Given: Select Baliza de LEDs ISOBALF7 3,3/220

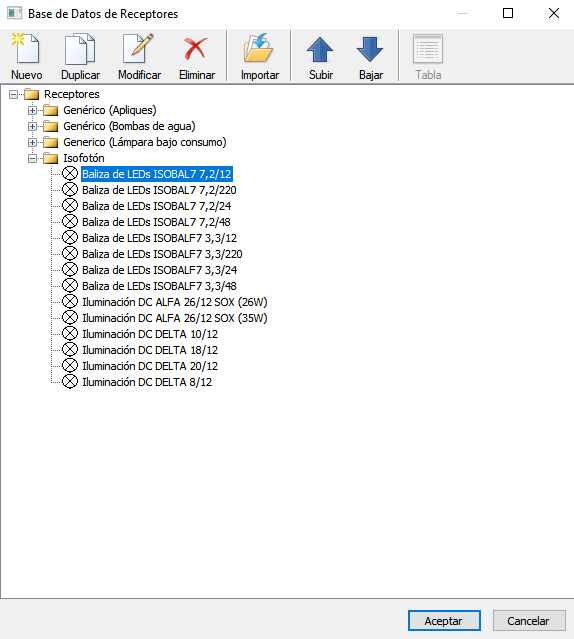Looking at the screenshot, I should pos(162,254).
